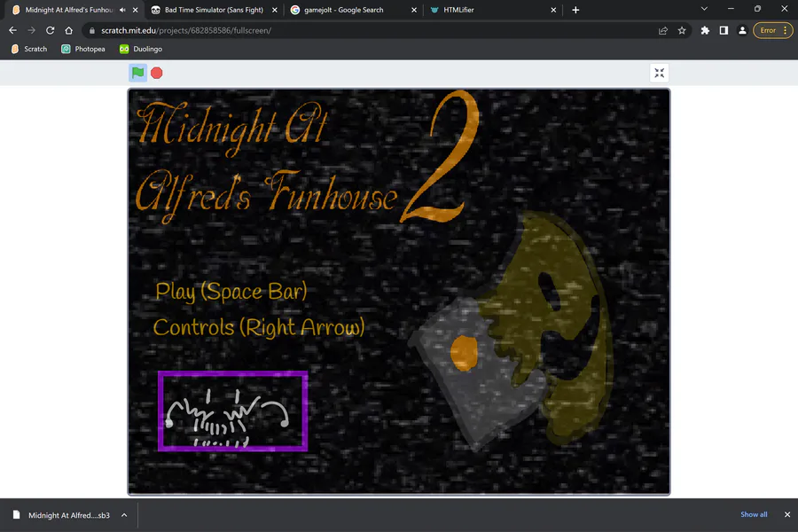Expand the download item options chevron

[124, 515]
